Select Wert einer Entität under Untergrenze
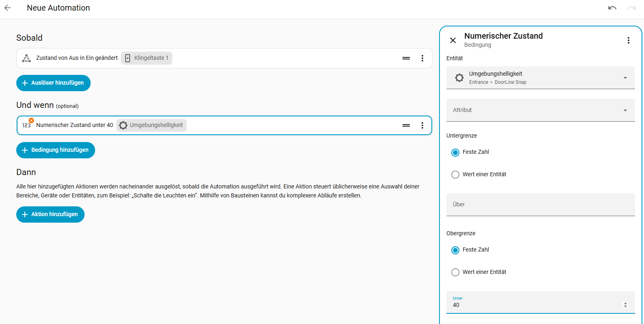Image resolution: width=644 pixels, height=324 pixels. tap(455, 175)
